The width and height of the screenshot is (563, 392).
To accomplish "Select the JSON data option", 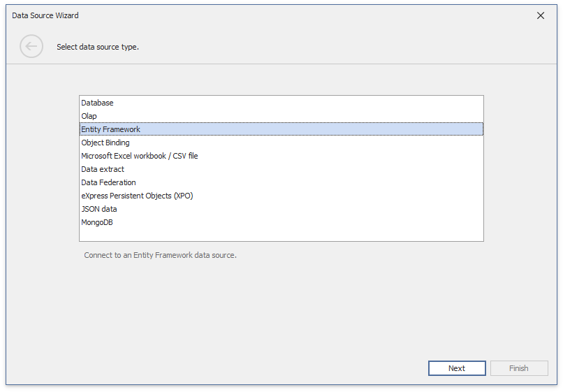I will [281, 209].
